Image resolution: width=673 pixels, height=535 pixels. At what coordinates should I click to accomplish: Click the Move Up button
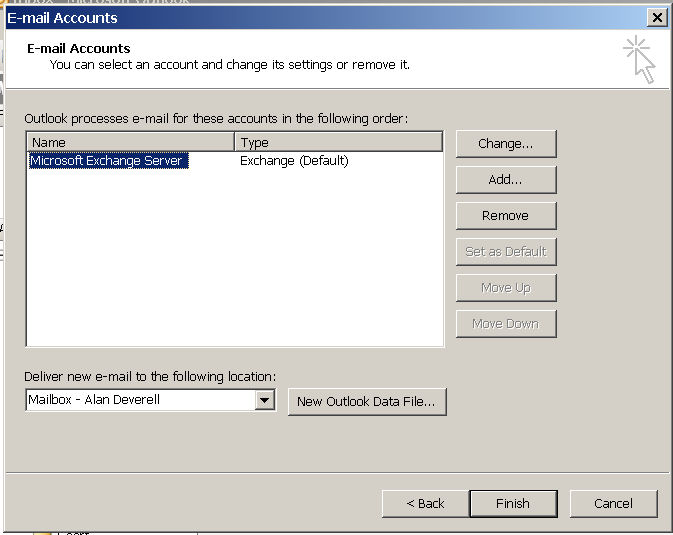(x=506, y=288)
